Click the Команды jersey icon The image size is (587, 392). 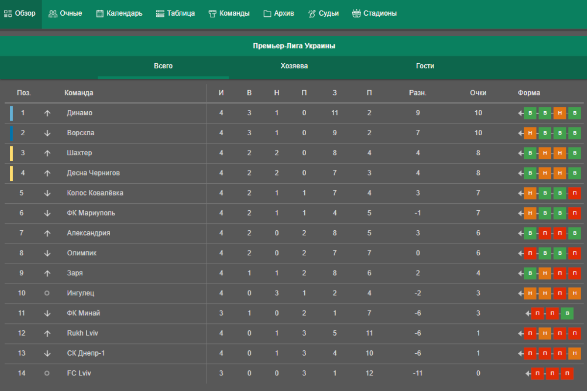click(212, 14)
